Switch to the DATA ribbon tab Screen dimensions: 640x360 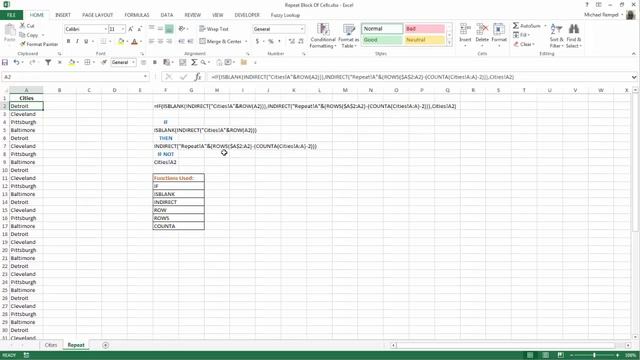[x=167, y=15]
